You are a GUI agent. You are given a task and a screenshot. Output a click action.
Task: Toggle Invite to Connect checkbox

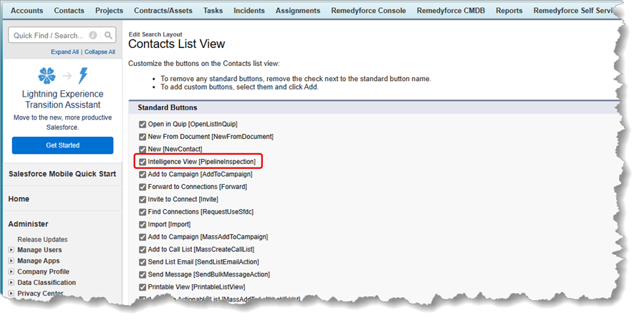coord(143,200)
